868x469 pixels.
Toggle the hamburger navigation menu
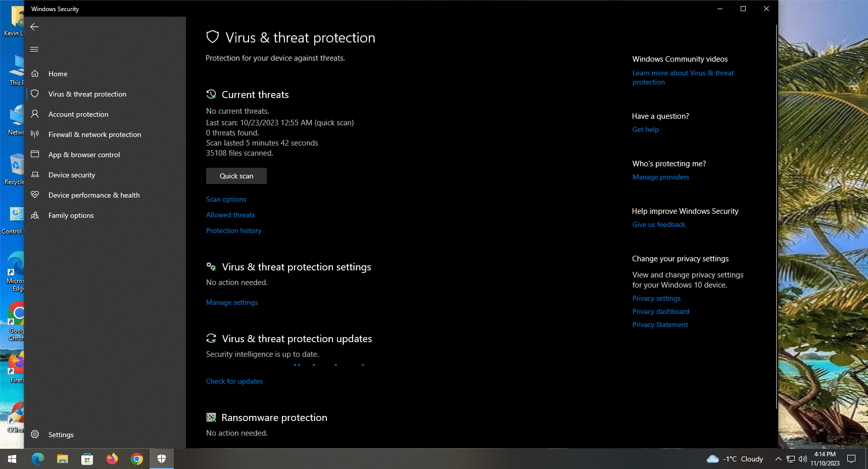pyautogui.click(x=34, y=49)
